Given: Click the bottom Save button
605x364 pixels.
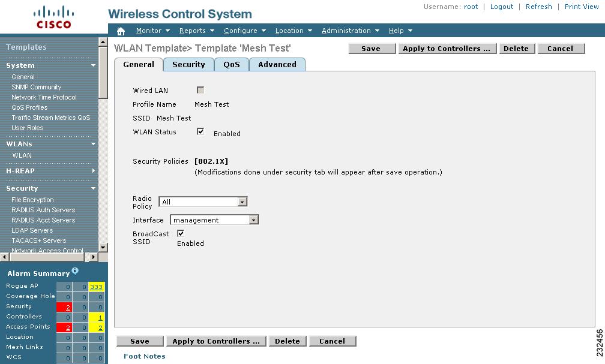Looking at the screenshot, I should (140, 341).
